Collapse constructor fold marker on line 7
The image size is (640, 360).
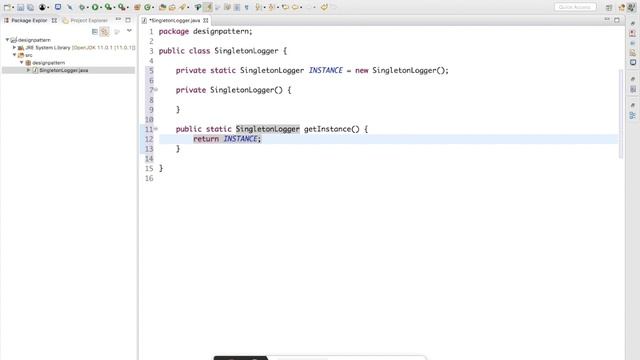[156, 89]
